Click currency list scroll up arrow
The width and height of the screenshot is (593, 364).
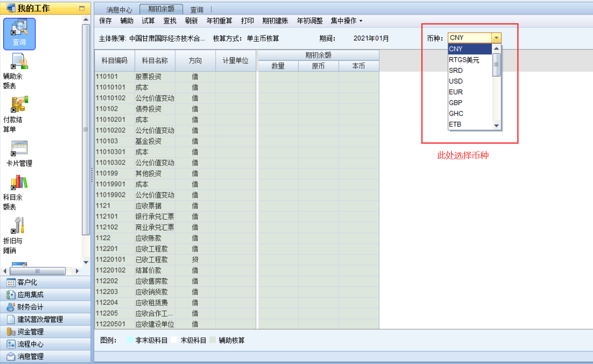[497, 49]
